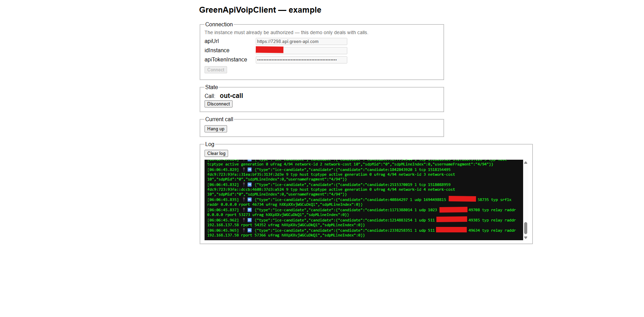This screenshot has height=317, width=644.
Task: Click the apiTokenInstance label
Action: click(x=226, y=60)
